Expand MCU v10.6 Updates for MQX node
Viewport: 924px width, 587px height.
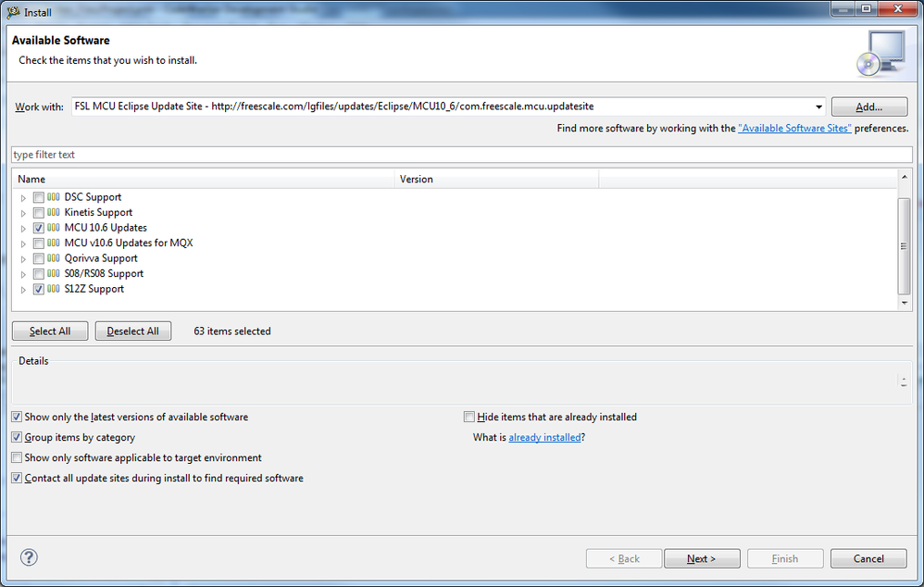[x=23, y=244]
